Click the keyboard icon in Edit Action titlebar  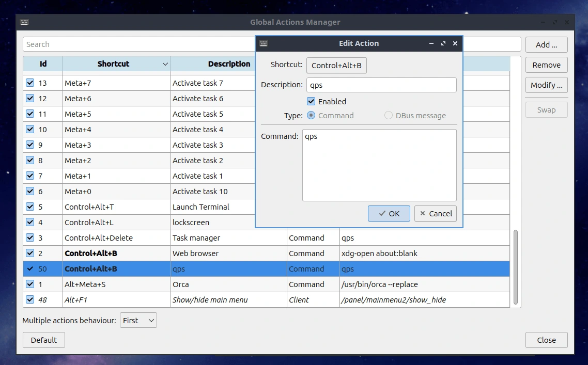pos(264,43)
